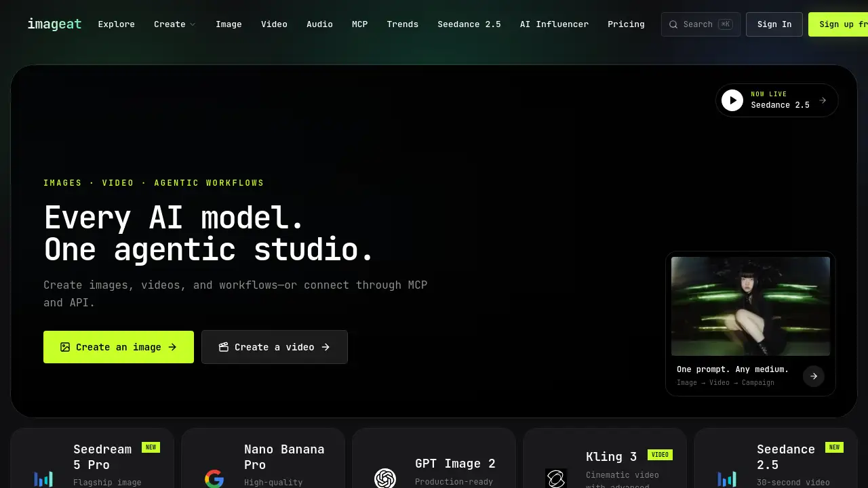Click the NEW badge on Seedream 5 Pro
The image size is (868, 488).
(x=151, y=447)
